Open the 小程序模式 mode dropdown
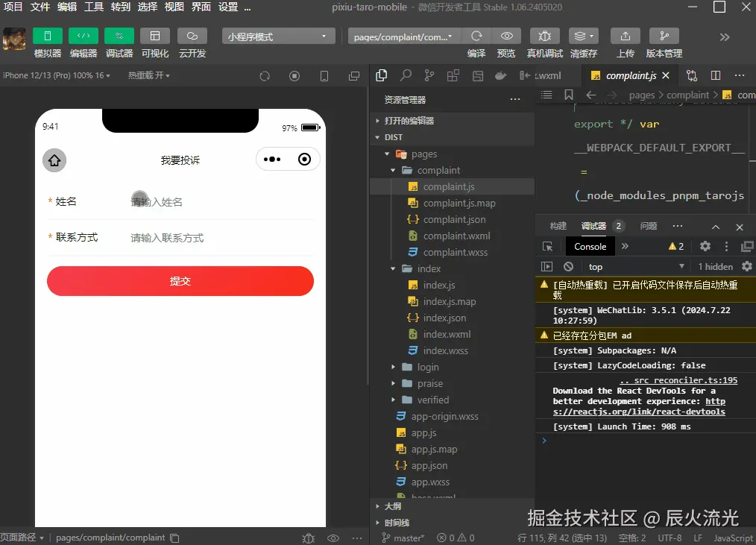The width and height of the screenshot is (756, 545). [x=277, y=36]
